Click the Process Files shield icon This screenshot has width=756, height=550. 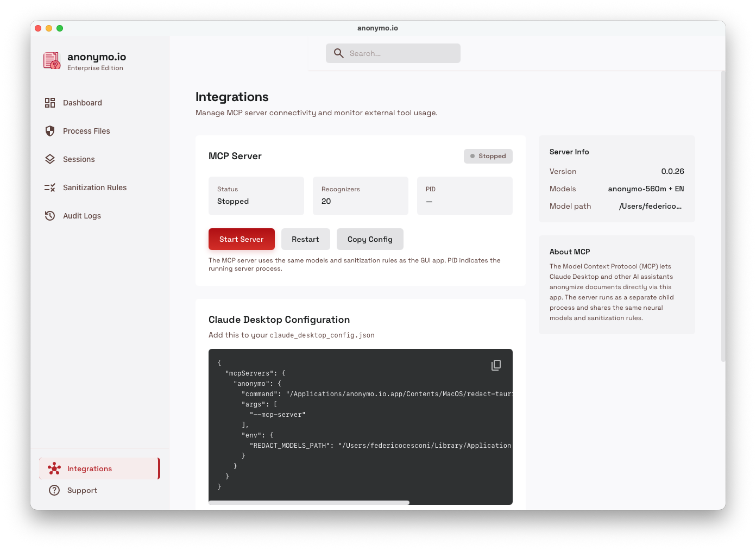(x=50, y=131)
